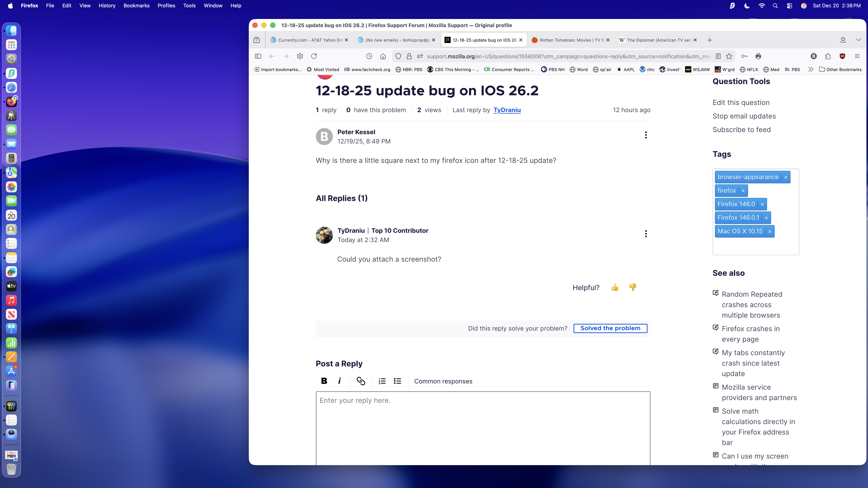Expand the hidden bookmarks overflow chevron

click(x=811, y=69)
